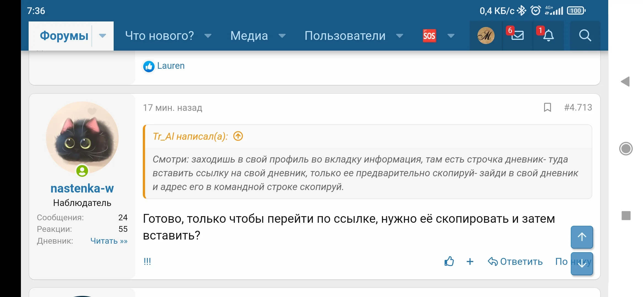Viewport: 644px width, 297px height.
Task: Open nastenka-w cat avatar thumbnail
Action: point(82,137)
